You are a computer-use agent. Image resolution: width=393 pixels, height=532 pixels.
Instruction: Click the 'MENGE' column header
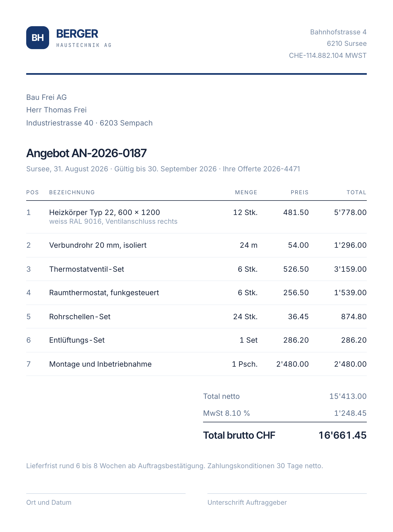point(246,192)
